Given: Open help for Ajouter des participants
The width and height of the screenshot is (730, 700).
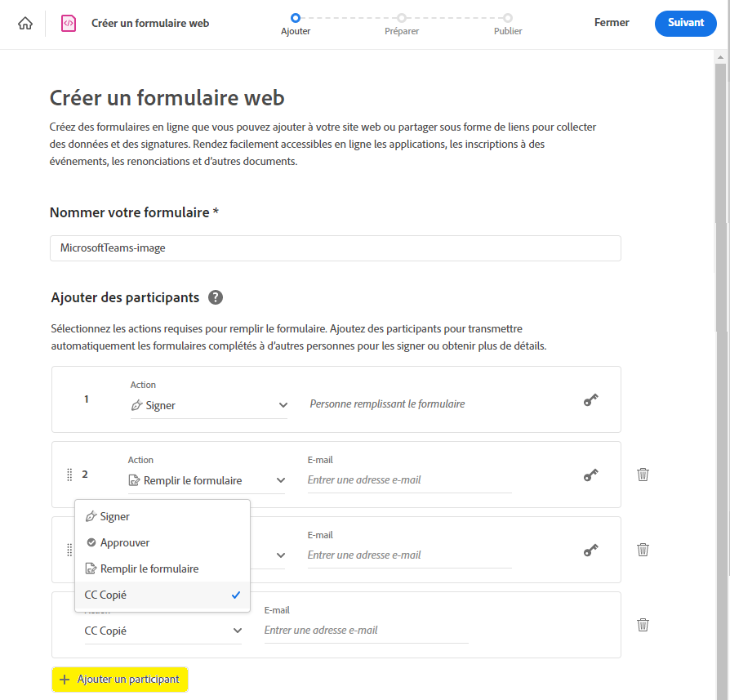Looking at the screenshot, I should click(x=216, y=297).
